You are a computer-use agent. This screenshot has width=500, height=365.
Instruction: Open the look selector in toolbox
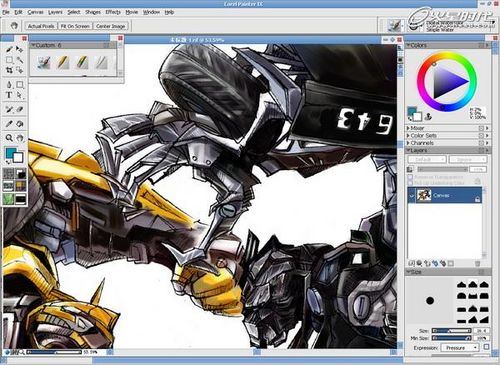coord(21,199)
